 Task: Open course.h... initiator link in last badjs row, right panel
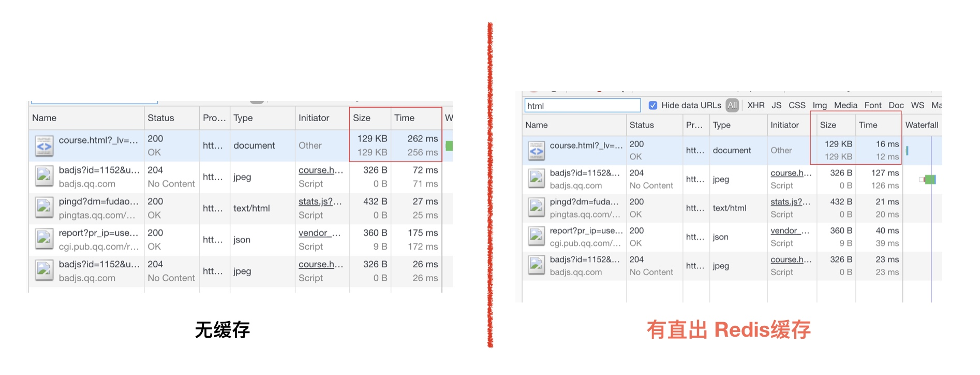pyautogui.click(x=791, y=259)
